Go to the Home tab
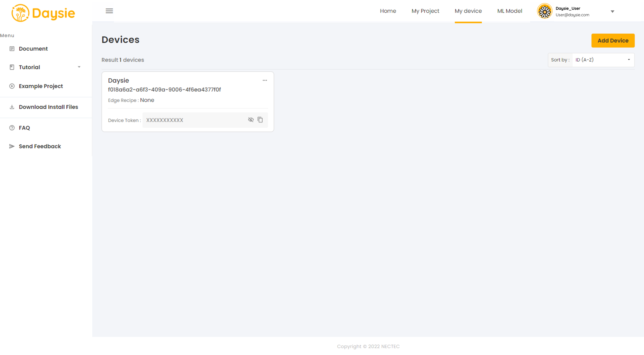Viewport: 644px width, 355px height. [388, 11]
